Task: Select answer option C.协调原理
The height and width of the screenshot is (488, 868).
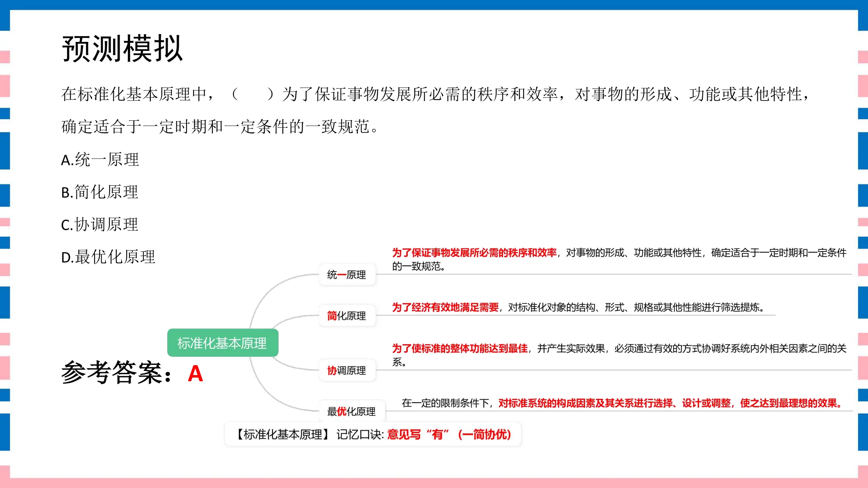Action: (99, 224)
